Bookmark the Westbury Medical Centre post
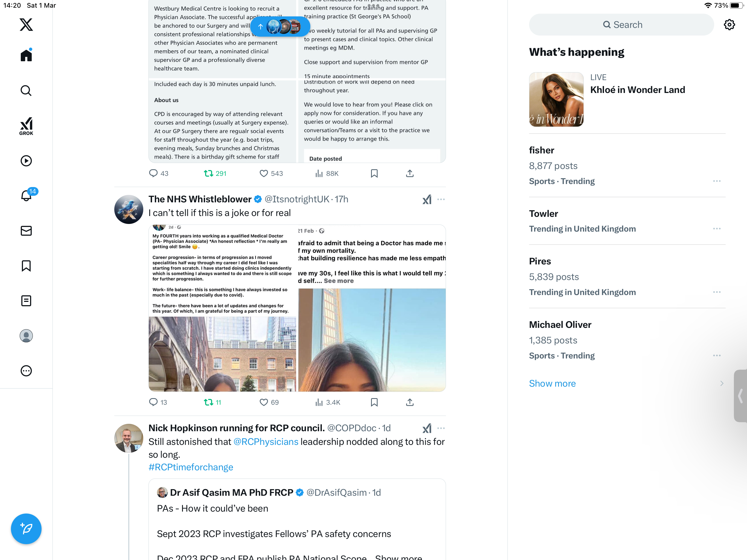This screenshot has height=560, width=747. 374,174
